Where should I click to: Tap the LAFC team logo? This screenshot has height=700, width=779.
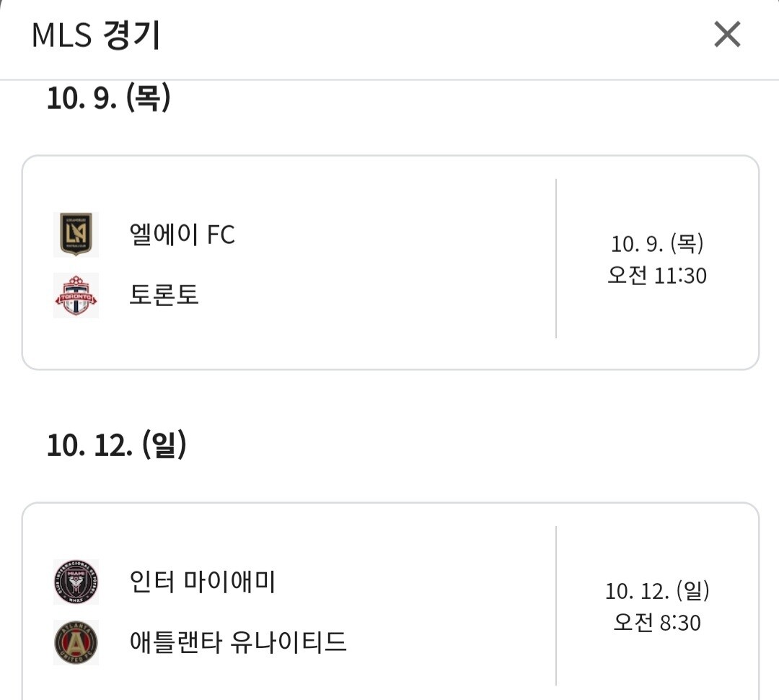(x=76, y=235)
